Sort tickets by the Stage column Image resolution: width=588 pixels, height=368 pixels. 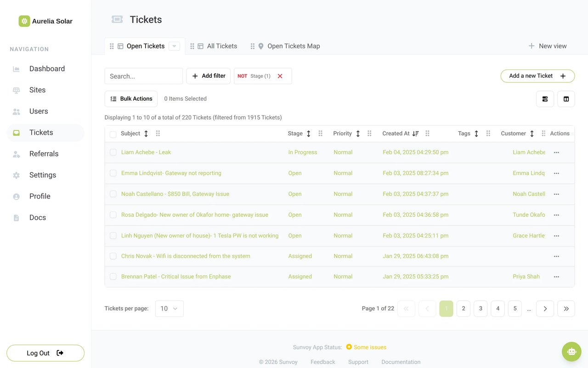coord(309,133)
